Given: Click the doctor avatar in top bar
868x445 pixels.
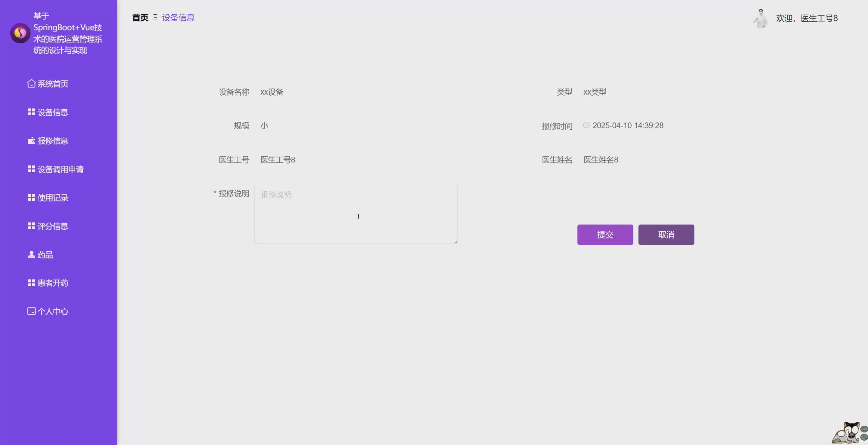Looking at the screenshot, I should 760,18.
